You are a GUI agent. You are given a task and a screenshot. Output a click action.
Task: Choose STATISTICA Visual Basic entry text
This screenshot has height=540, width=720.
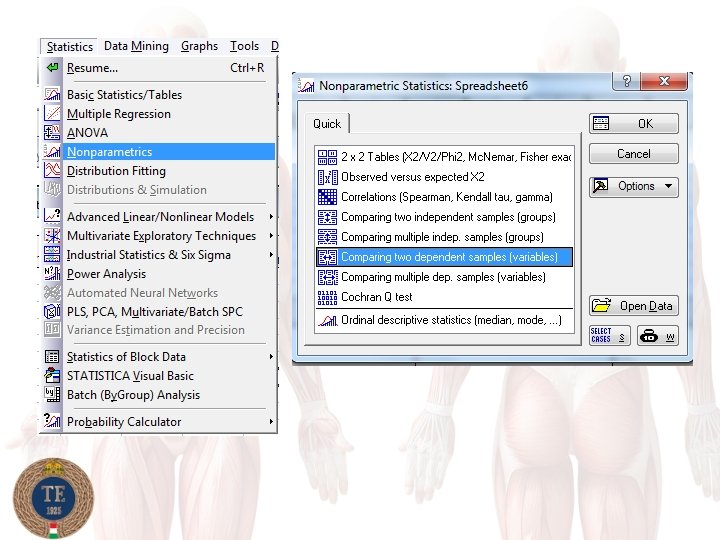130,376
